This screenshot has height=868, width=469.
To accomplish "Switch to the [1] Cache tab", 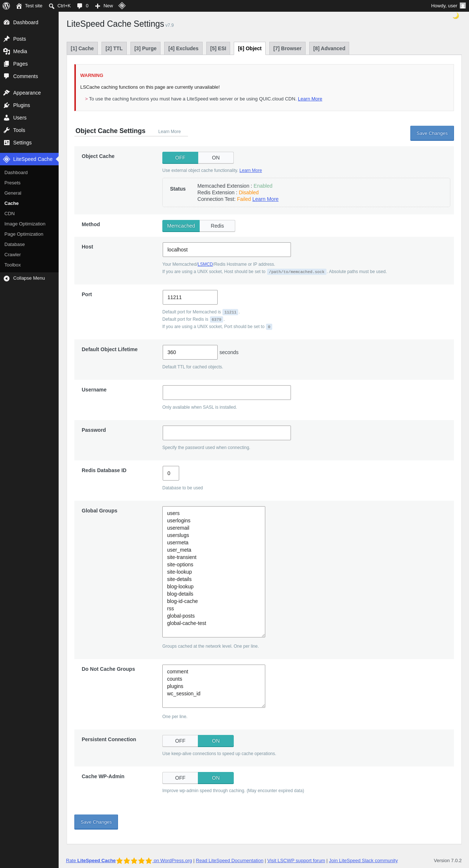I will (82, 48).
